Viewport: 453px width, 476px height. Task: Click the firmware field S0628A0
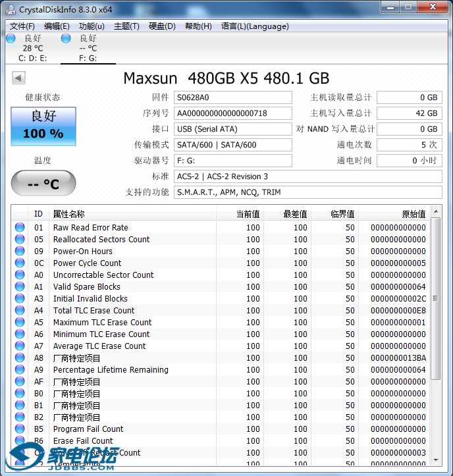point(233,97)
